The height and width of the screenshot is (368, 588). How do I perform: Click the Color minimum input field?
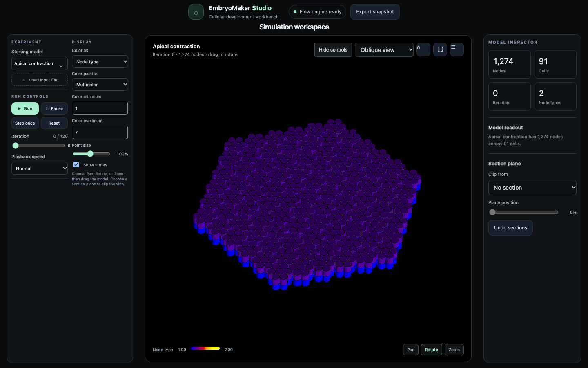point(100,108)
